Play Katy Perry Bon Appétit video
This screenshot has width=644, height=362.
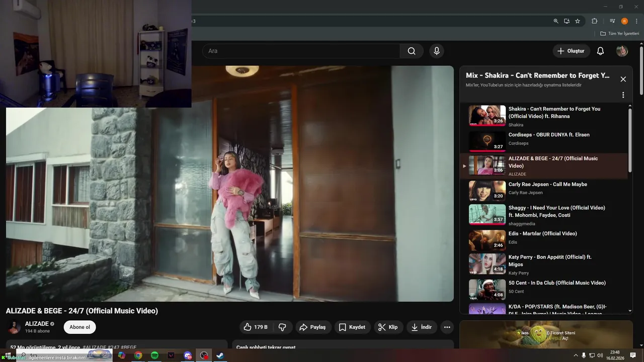point(544,264)
